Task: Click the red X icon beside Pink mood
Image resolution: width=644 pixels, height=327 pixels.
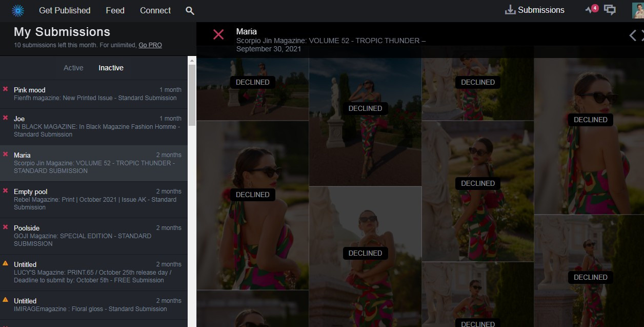Action: [6, 89]
